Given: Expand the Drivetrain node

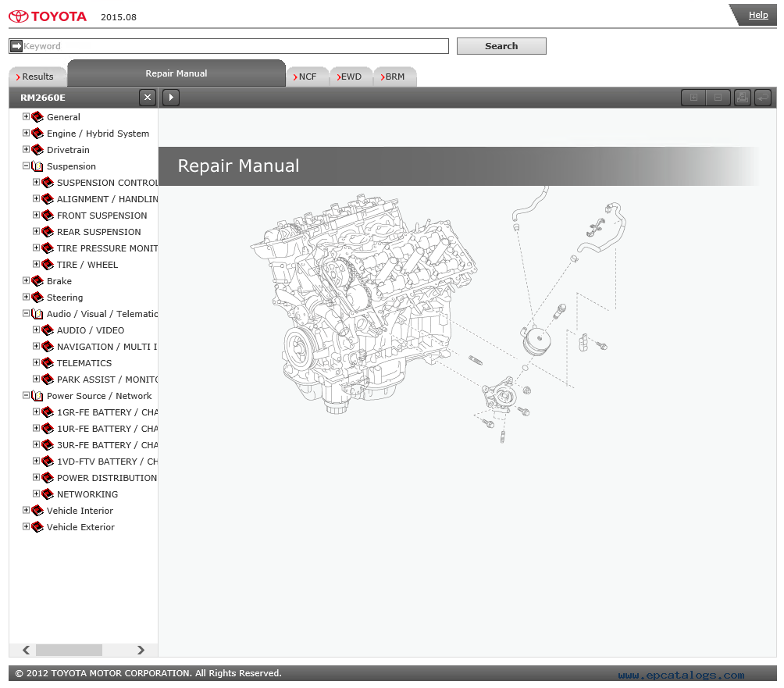Looking at the screenshot, I should click(26, 149).
